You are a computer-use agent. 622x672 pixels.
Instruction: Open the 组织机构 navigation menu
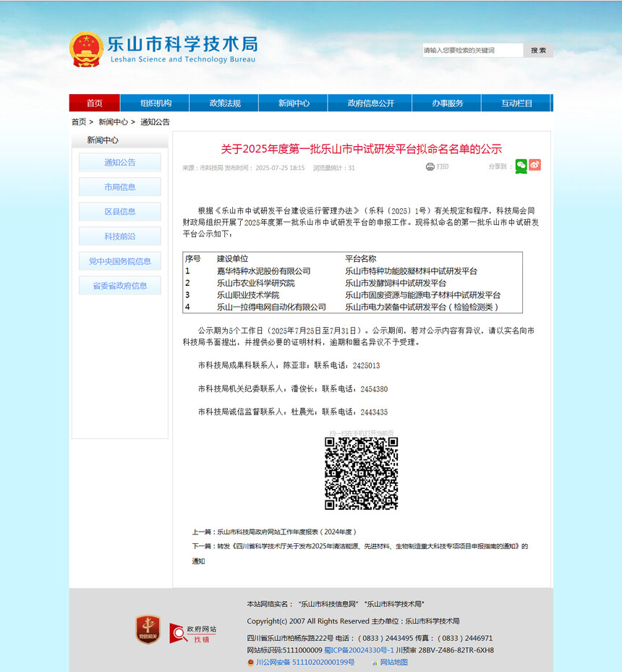point(155,103)
